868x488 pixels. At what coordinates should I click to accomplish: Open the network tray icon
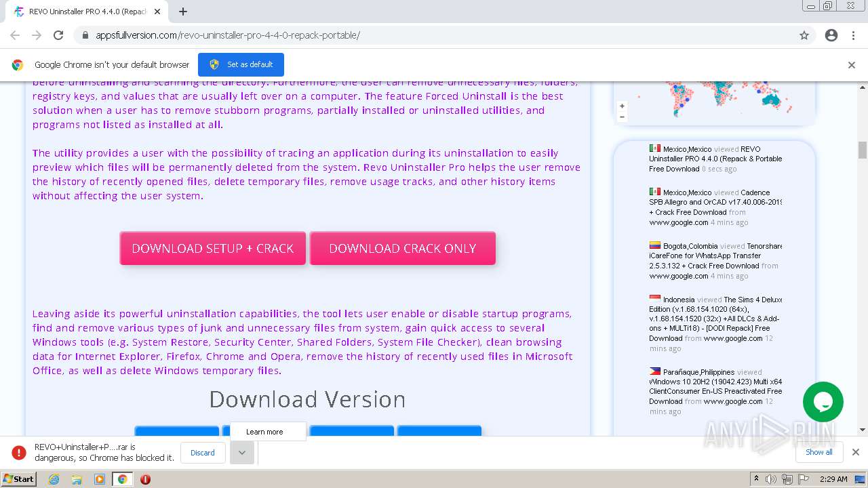[x=787, y=479]
